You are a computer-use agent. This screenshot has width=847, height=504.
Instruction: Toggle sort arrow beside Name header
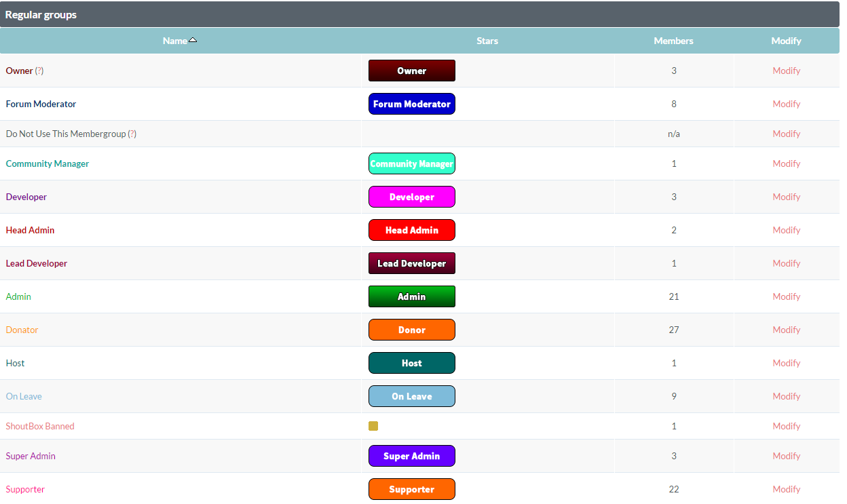pos(193,40)
